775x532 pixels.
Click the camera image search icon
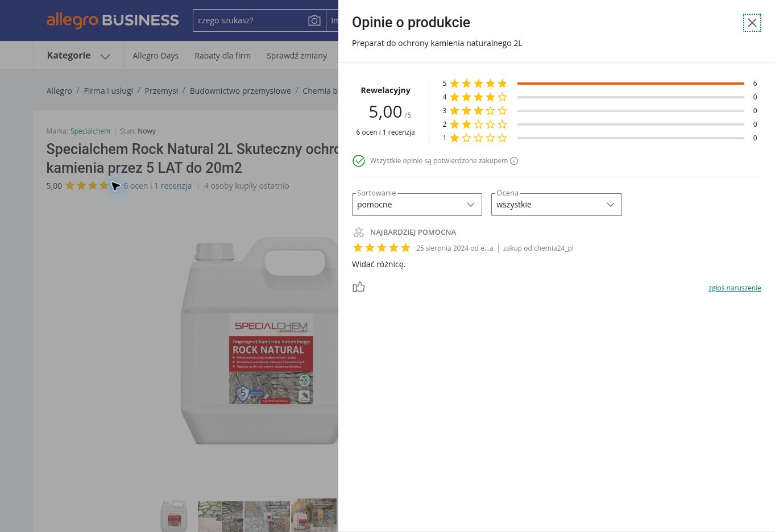coord(314,20)
